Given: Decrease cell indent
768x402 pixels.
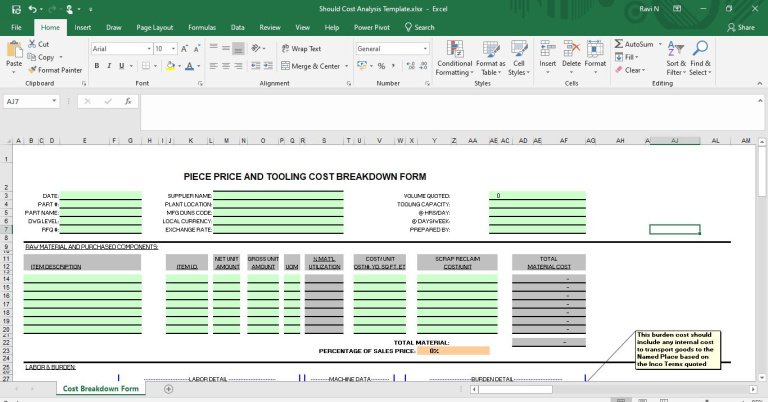Looking at the screenshot, I should [x=256, y=66].
